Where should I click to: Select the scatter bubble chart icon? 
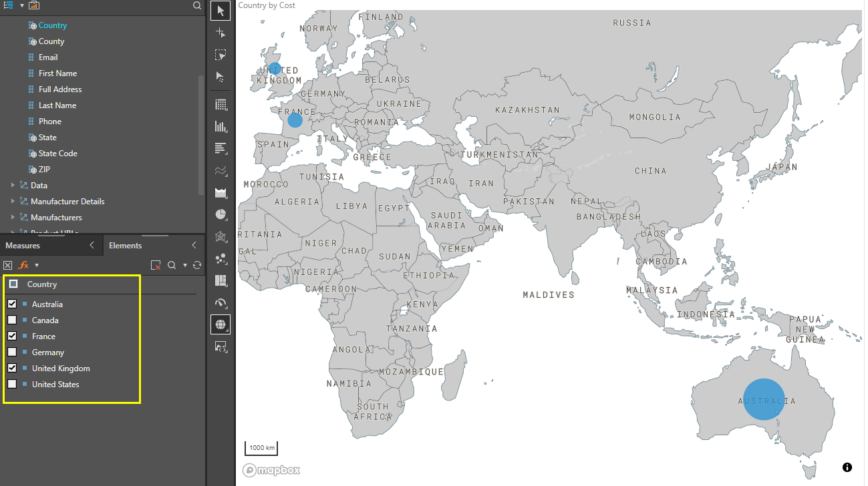pyautogui.click(x=221, y=259)
